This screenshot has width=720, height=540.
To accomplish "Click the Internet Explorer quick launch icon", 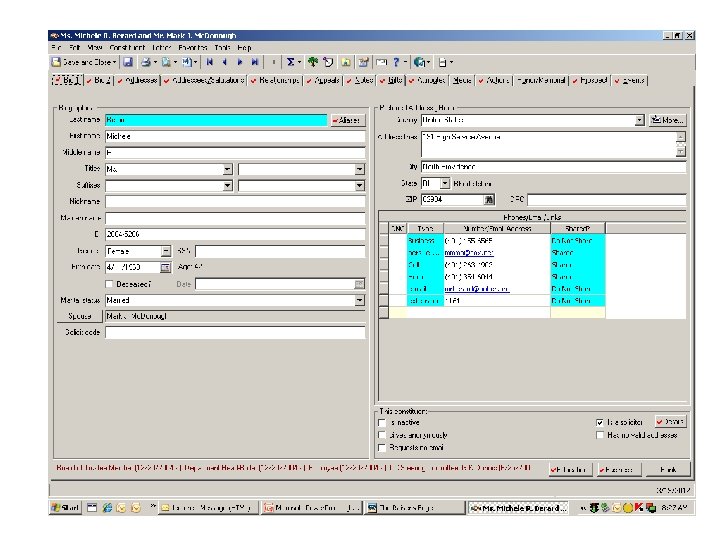I will pos(107,507).
